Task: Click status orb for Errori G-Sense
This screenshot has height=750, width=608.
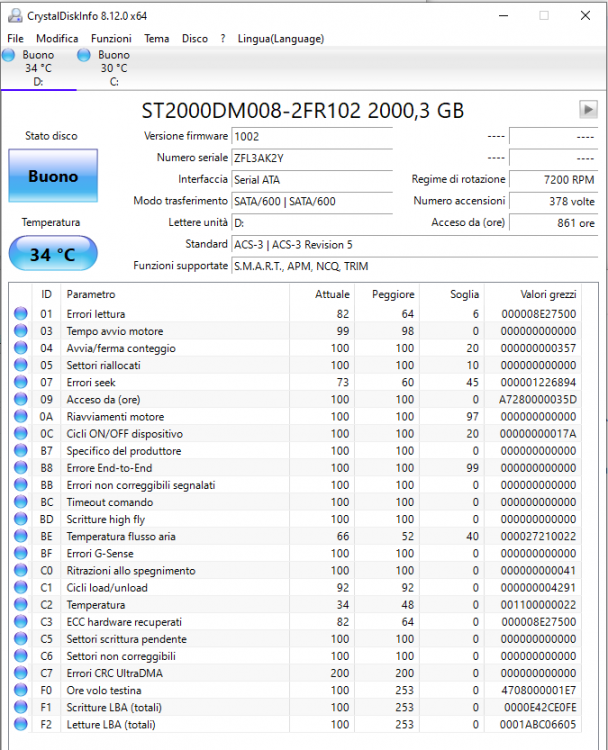Action: click(x=21, y=553)
